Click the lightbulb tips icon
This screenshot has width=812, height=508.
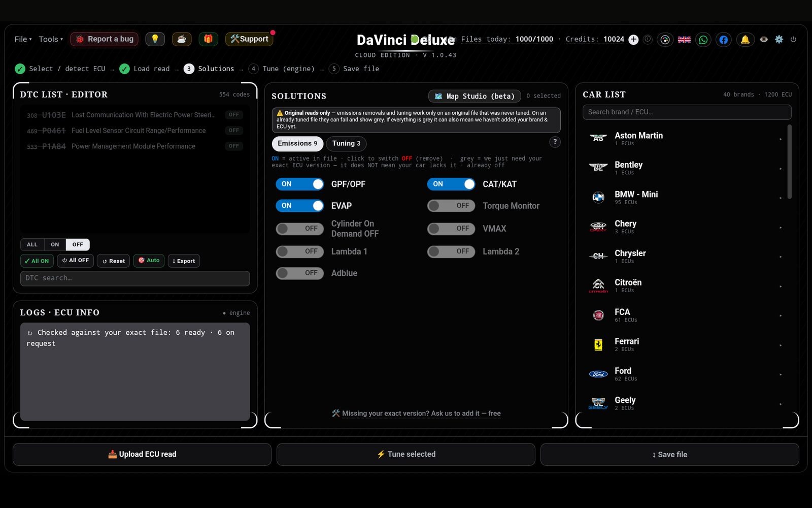(x=155, y=39)
